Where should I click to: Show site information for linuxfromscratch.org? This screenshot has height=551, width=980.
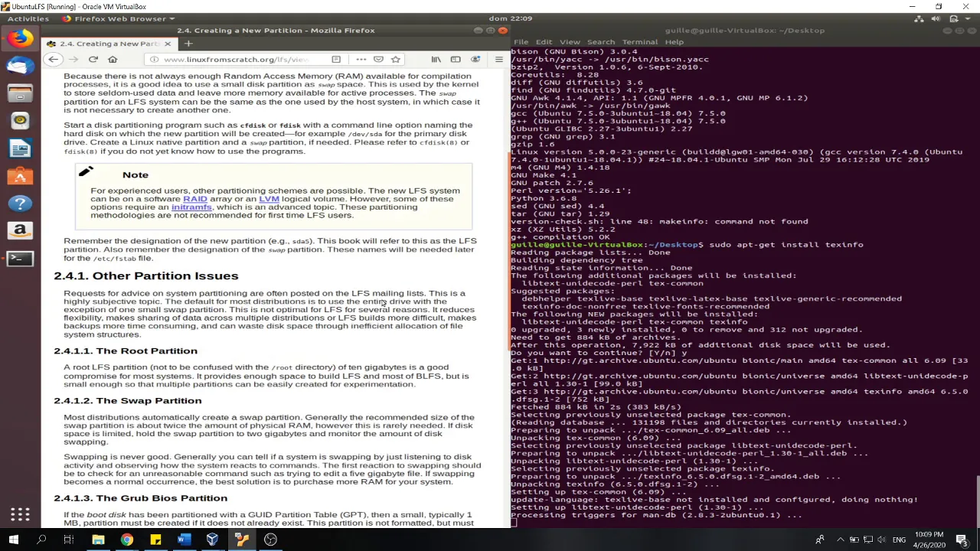pos(154,60)
